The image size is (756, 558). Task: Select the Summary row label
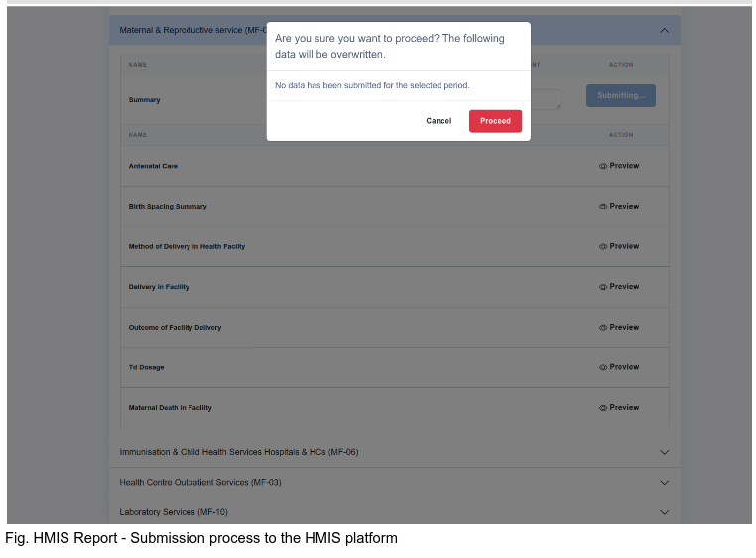144,100
